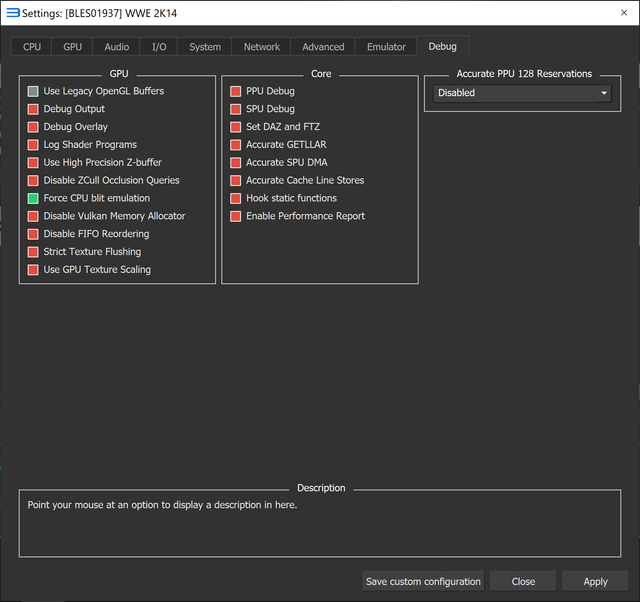The height and width of the screenshot is (602, 640).
Task: Open the Network tab
Action: [261, 47]
